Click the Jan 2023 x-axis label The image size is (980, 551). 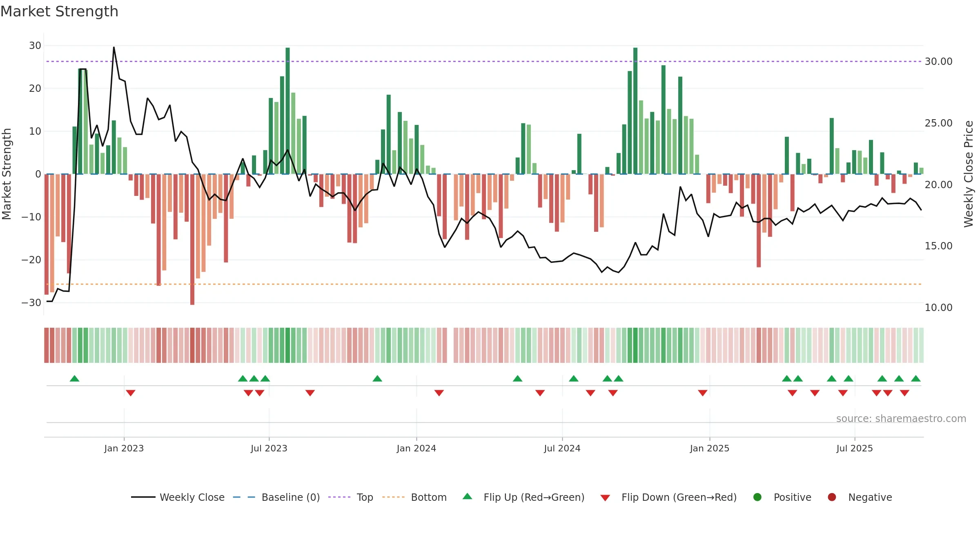click(x=124, y=448)
